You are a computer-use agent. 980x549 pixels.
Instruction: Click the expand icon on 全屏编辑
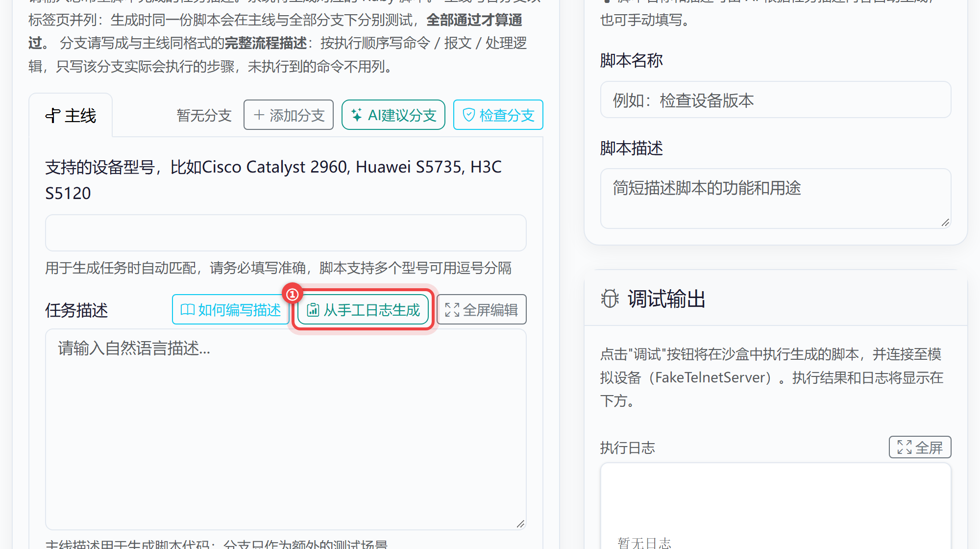[x=452, y=310]
